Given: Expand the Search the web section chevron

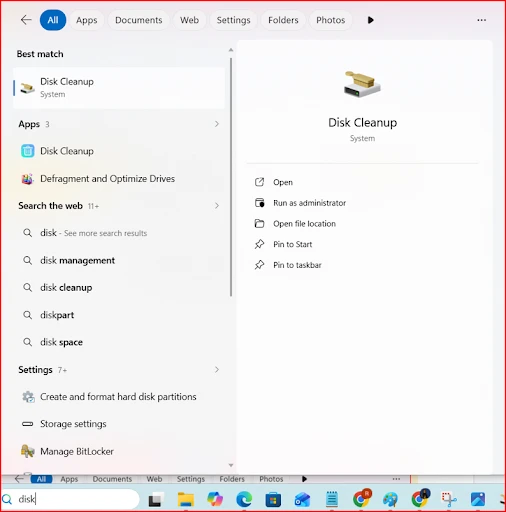Looking at the screenshot, I should pos(217,206).
